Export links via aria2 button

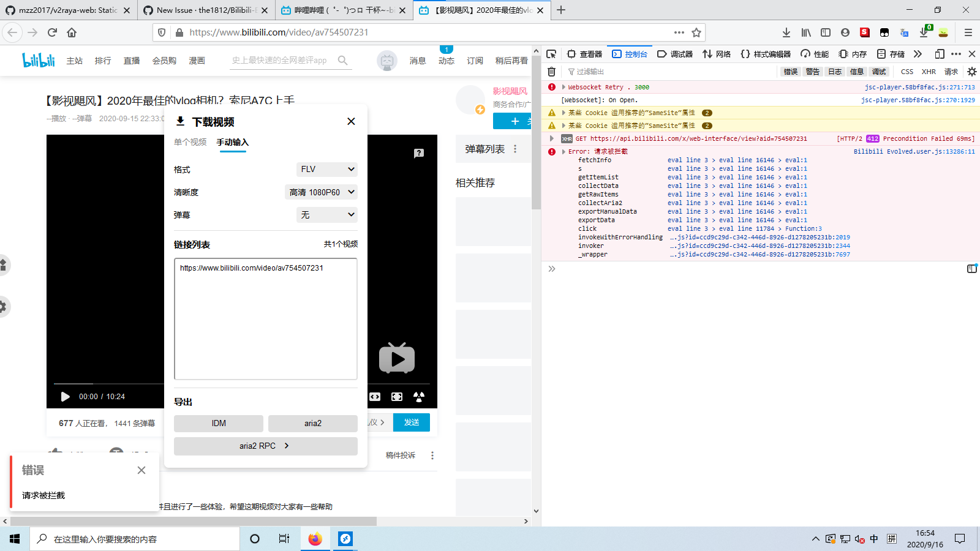point(313,423)
